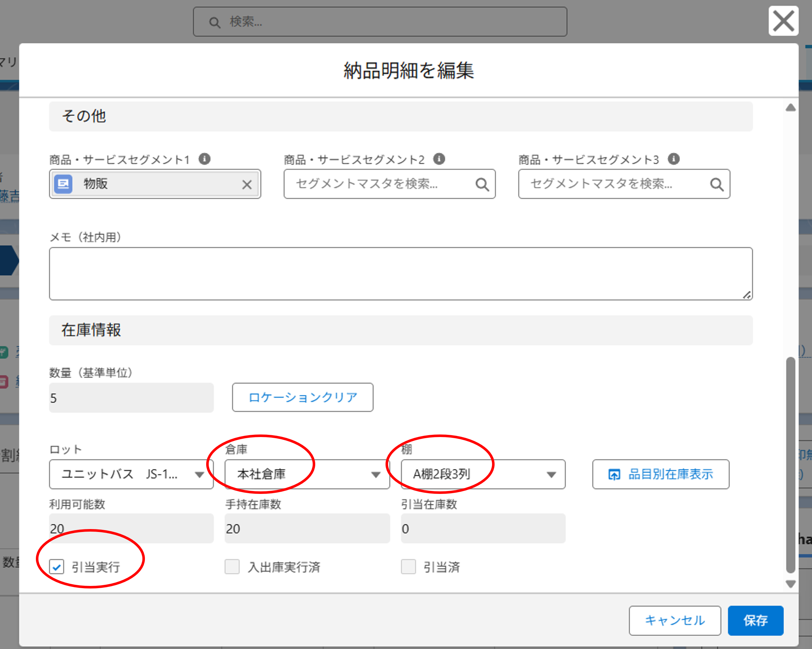
Task: Open the info tooltip for 商品・サービスセグメント2
Action: (439, 159)
